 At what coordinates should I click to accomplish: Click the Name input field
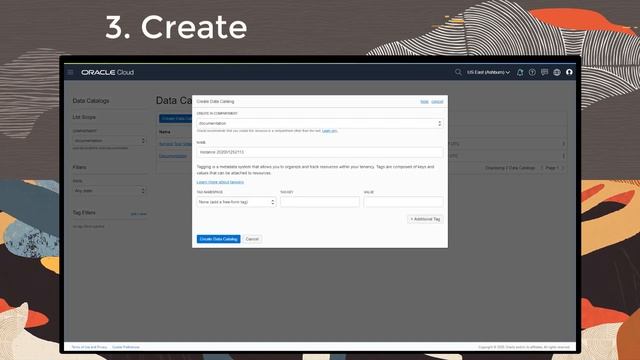(x=320, y=152)
